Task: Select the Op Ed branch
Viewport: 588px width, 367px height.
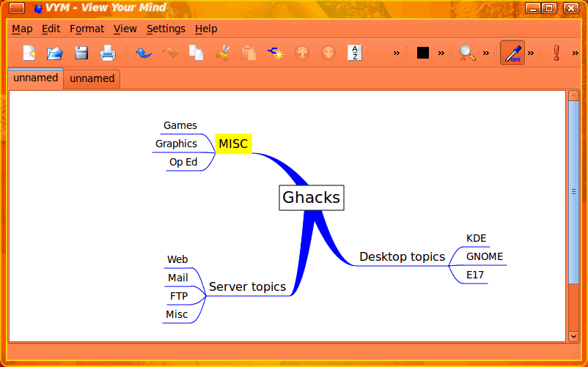Action: click(183, 162)
